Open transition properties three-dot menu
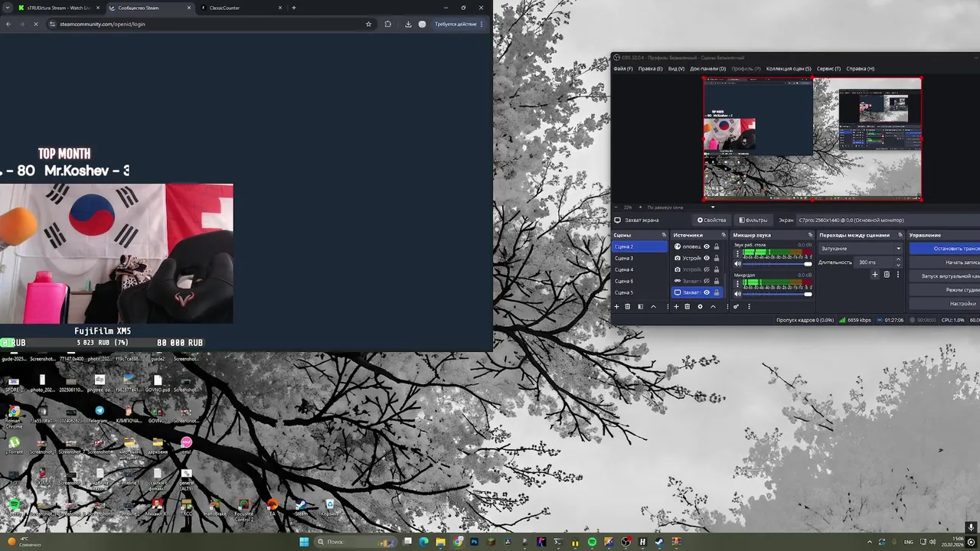 coord(898,274)
